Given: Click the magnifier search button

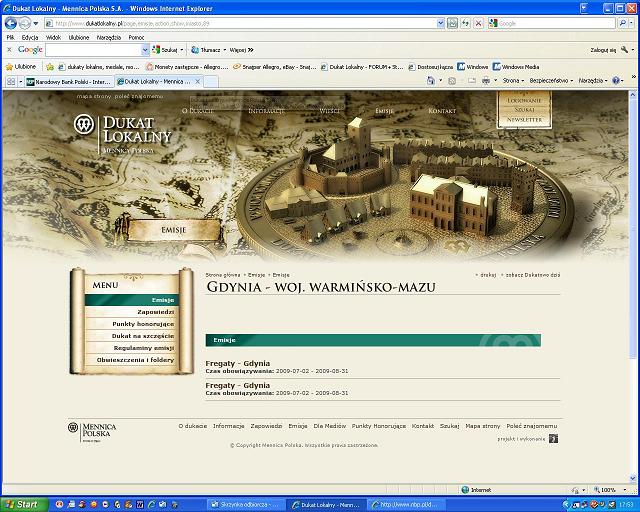Looking at the screenshot, I should [622, 24].
